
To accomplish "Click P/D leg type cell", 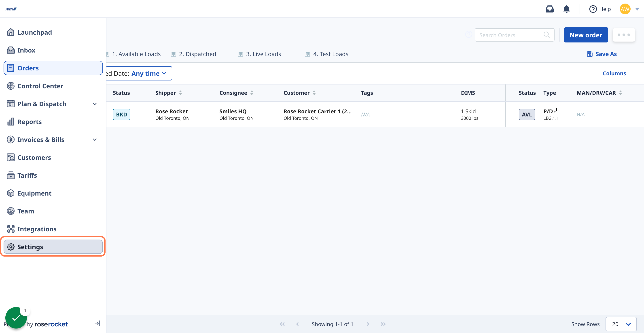I will (x=551, y=114).
